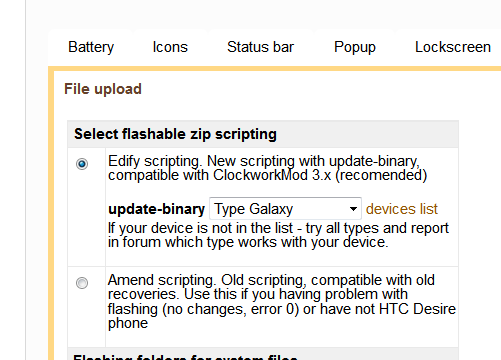The height and width of the screenshot is (360, 501).
Task: Click the Select flashable zip scripting header
Action: (175, 134)
